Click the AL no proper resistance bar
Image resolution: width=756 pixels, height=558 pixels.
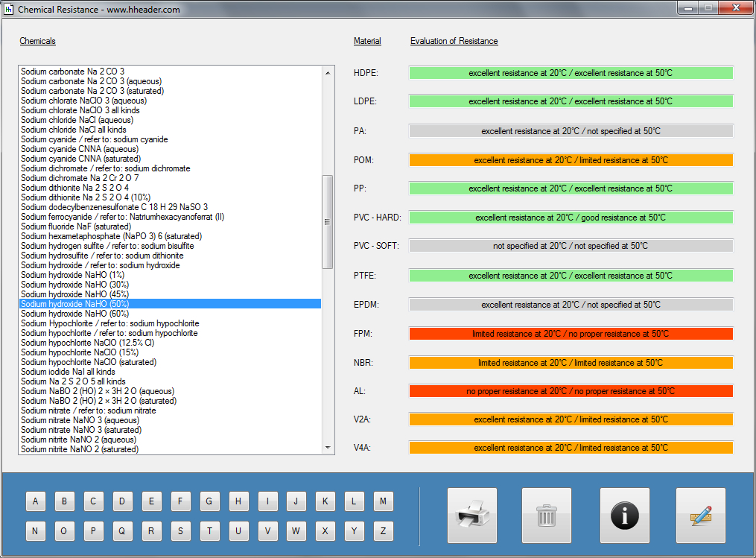click(x=571, y=391)
